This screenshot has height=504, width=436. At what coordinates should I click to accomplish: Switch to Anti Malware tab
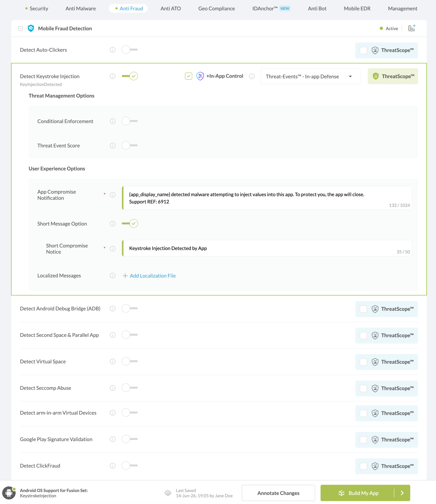coord(81,9)
